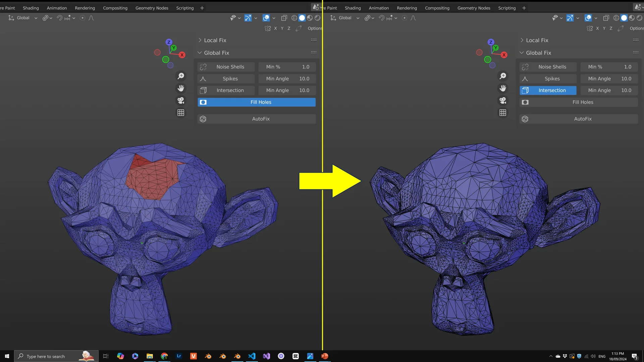Toggle Y mirror axis in right window
The height and width of the screenshot is (362, 644).
pos(604,28)
